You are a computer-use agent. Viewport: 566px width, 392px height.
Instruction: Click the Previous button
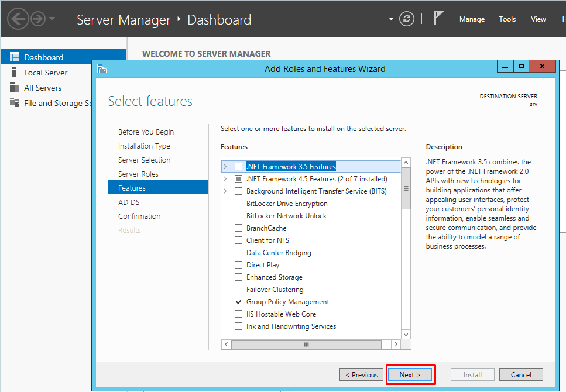(361, 374)
